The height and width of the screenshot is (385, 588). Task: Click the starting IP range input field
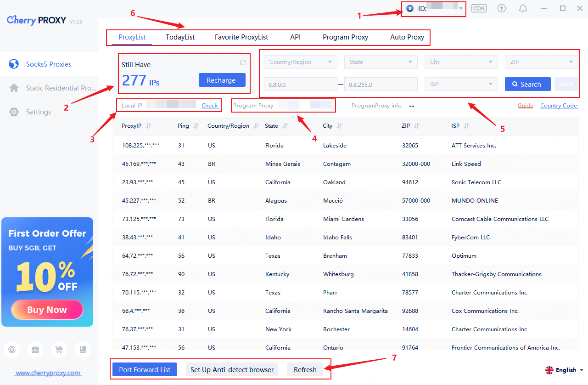coord(300,85)
